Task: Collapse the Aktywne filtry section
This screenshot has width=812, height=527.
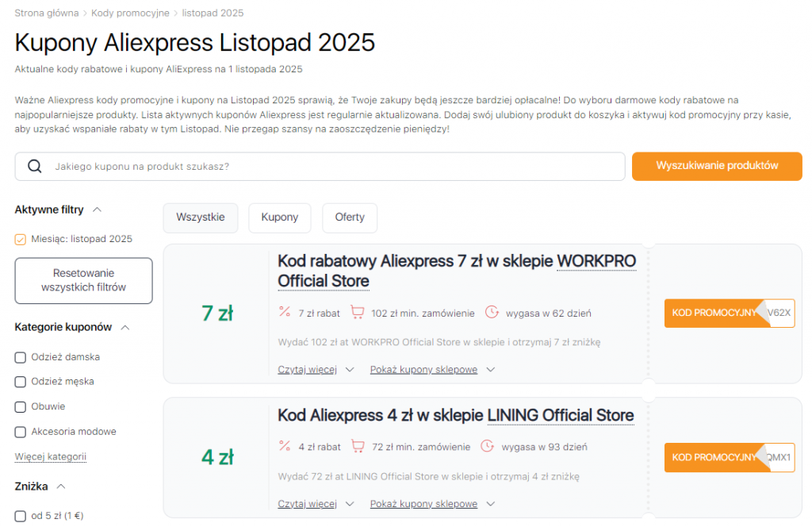Action: [98, 210]
